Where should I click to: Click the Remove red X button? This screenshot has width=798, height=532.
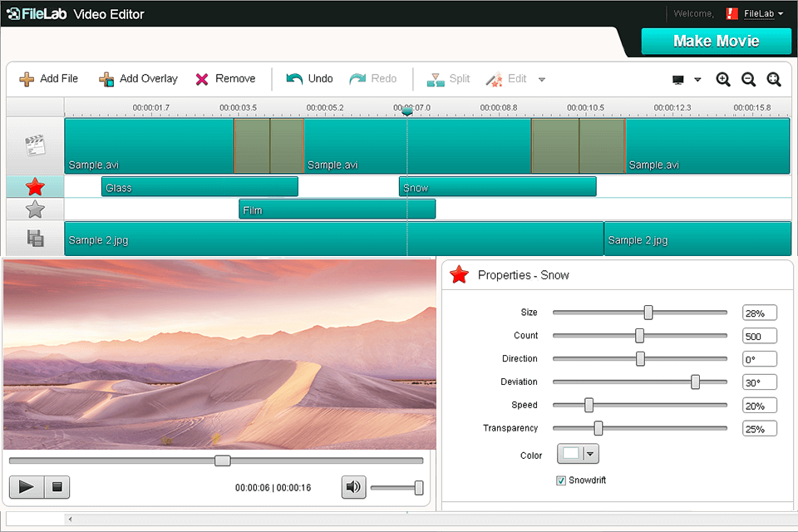(202, 79)
